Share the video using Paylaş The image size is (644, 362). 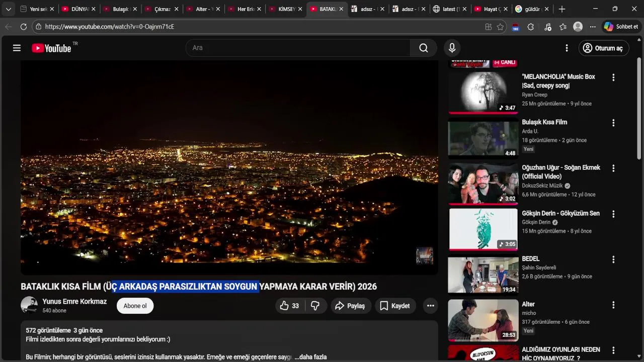[x=351, y=306]
